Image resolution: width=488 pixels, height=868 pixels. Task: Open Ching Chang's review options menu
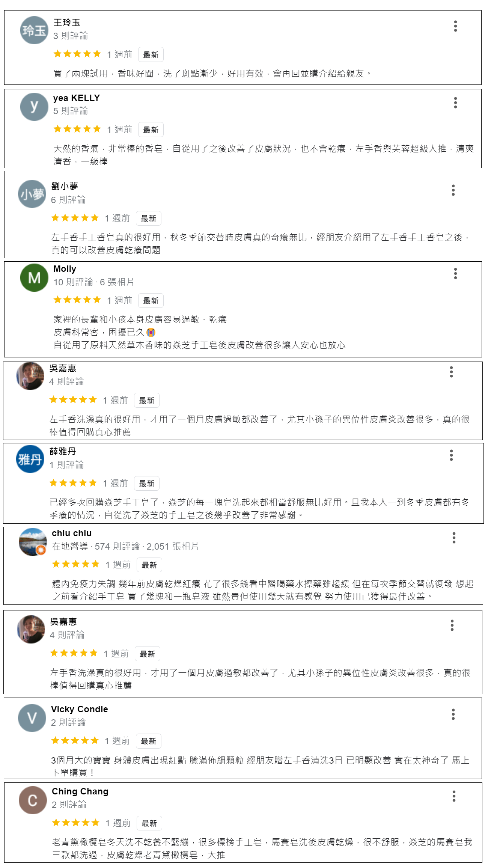coord(454,796)
